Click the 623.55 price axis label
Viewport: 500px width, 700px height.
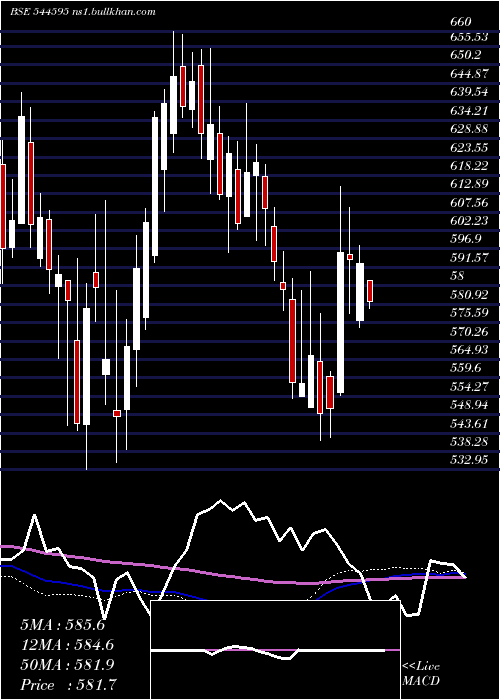(x=469, y=147)
